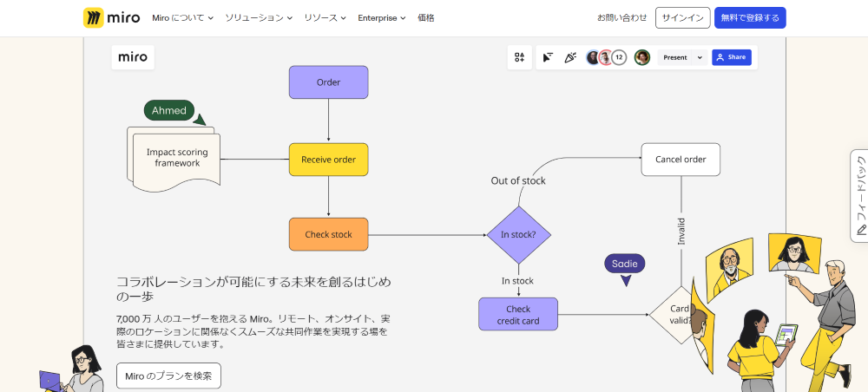868x392 pixels.
Task: Select the Cancel order node
Action: point(681,160)
